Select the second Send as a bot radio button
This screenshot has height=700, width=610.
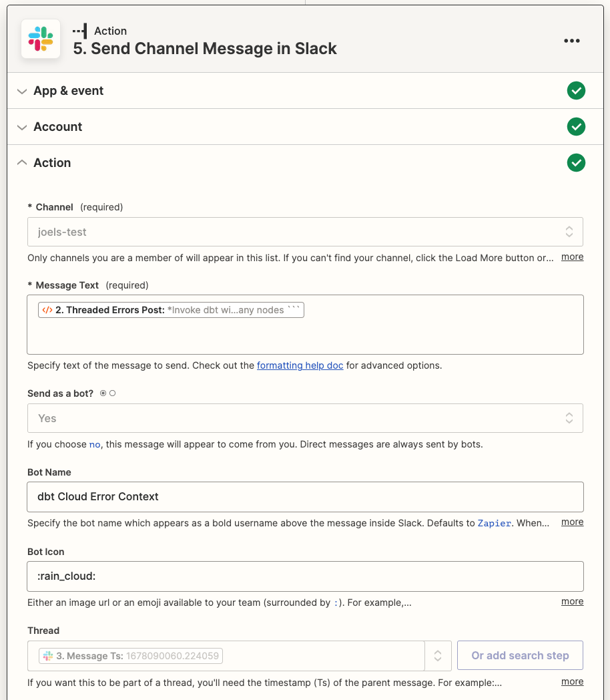[x=112, y=393]
